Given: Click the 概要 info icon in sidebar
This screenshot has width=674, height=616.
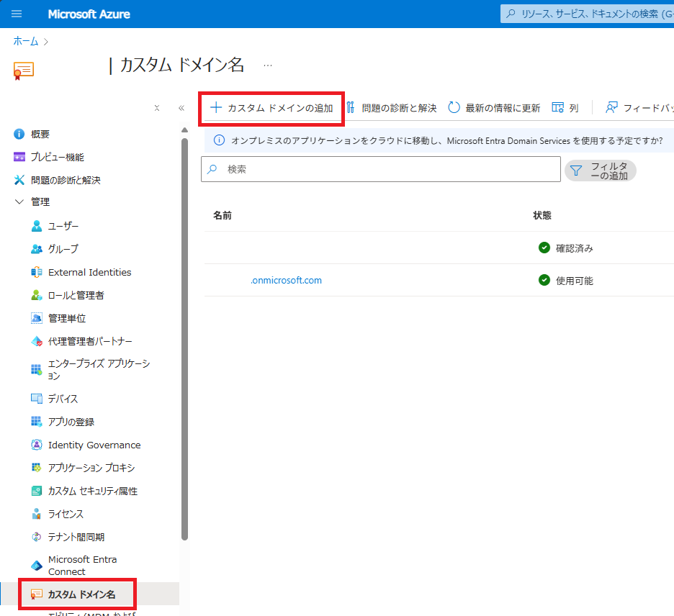Looking at the screenshot, I should 19,134.
